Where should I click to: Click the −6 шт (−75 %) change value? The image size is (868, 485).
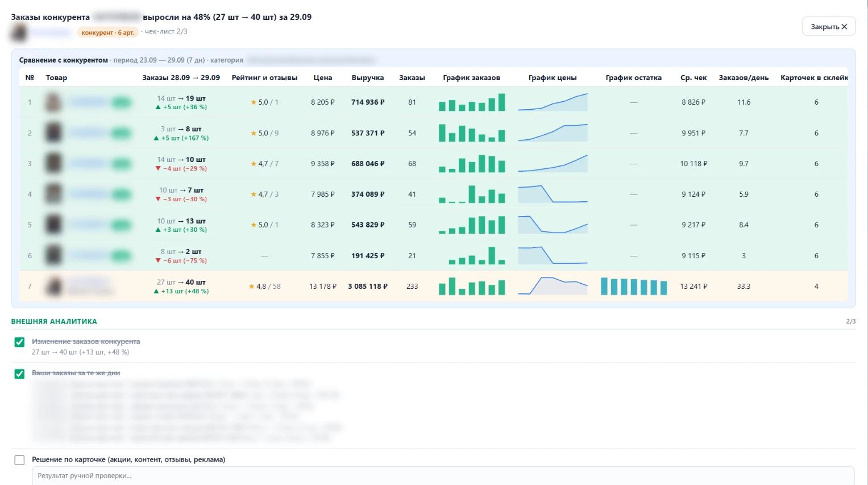click(181, 261)
